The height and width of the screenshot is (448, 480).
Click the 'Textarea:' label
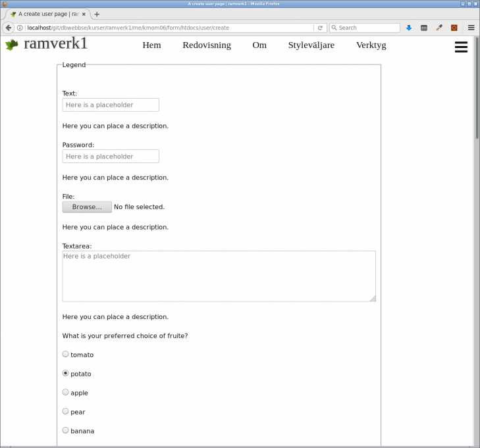[77, 246]
